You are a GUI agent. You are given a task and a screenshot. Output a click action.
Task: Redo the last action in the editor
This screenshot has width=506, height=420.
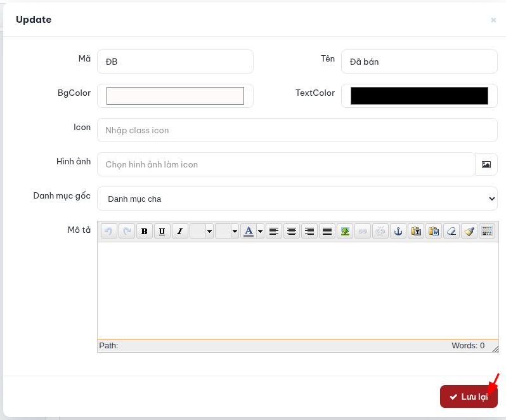(x=127, y=231)
